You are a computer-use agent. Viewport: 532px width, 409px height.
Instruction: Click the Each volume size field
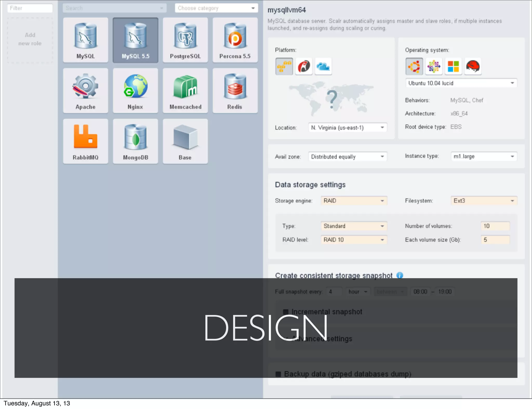click(495, 240)
